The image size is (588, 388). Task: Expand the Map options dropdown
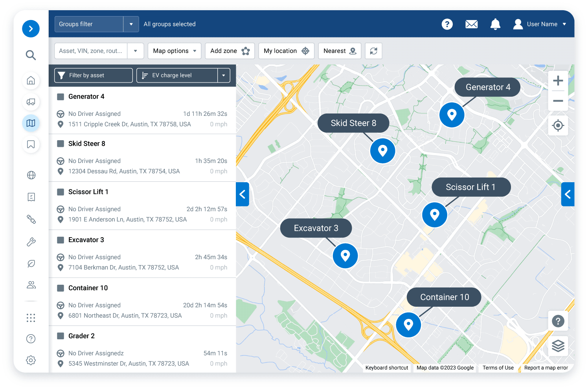tap(174, 51)
